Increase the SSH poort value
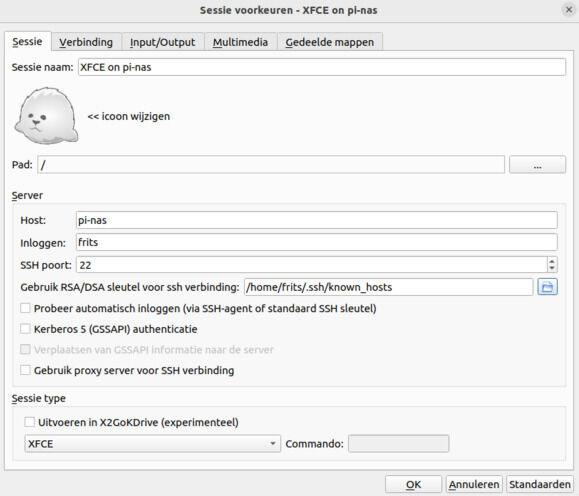This screenshot has width=579, height=496. pyautogui.click(x=552, y=261)
